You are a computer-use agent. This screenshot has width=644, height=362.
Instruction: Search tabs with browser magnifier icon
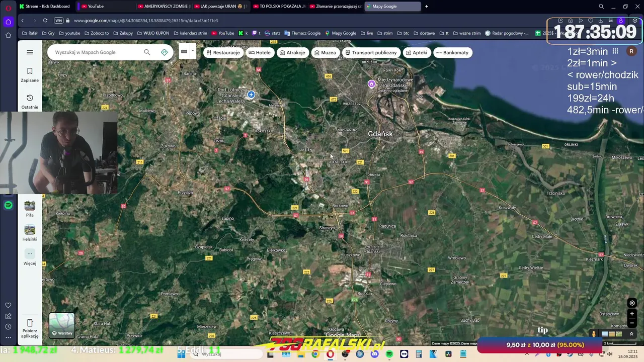coord(601,7)
